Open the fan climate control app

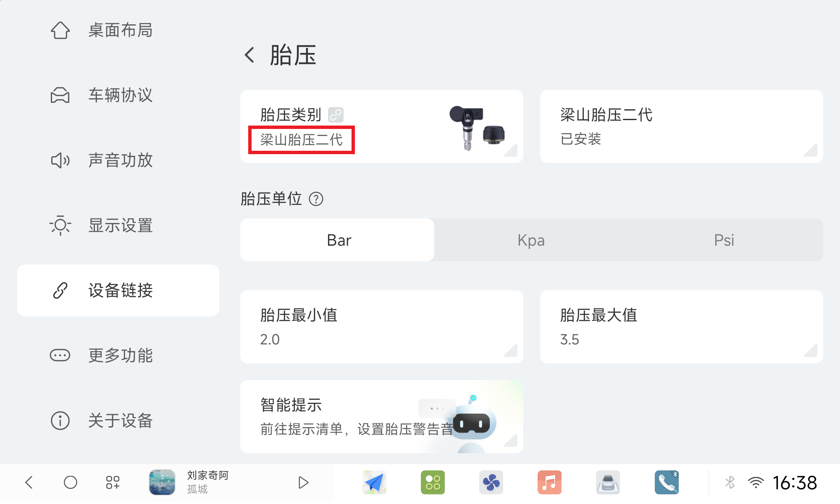[x=491, y=482]
